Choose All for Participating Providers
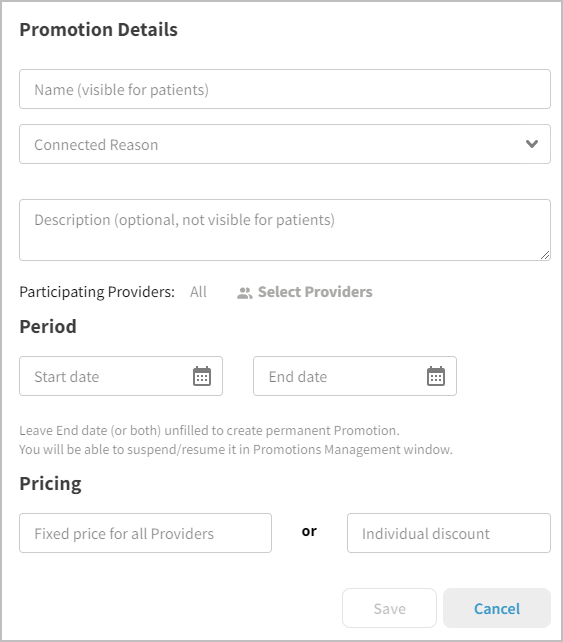Screen dimensions: 563x642 click(x=198, y=292)
